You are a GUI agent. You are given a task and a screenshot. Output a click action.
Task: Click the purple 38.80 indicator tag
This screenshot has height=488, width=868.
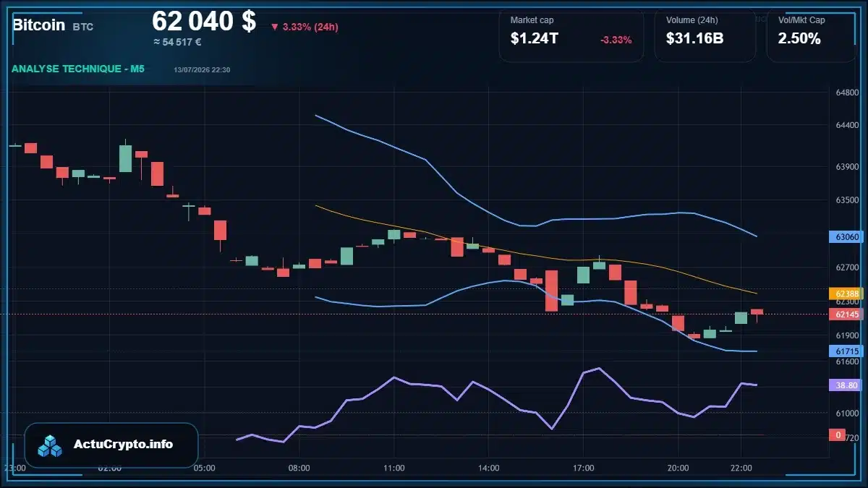point(847,385)
